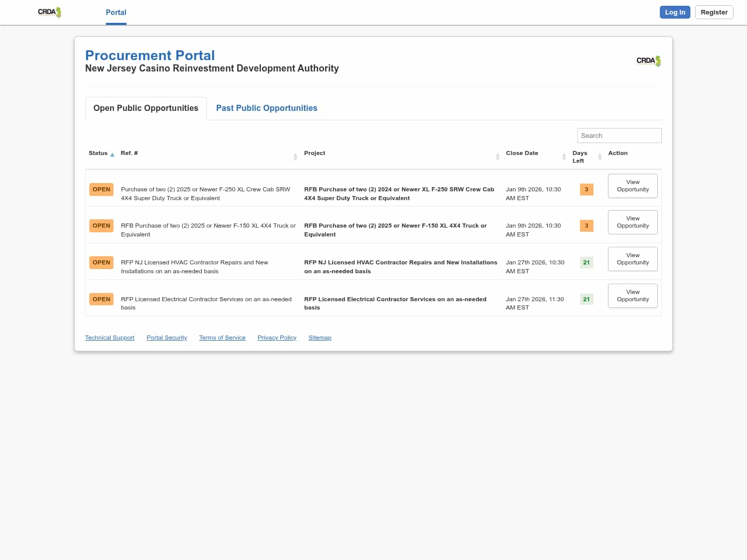Click the Register button

click(x=714, y=12)
